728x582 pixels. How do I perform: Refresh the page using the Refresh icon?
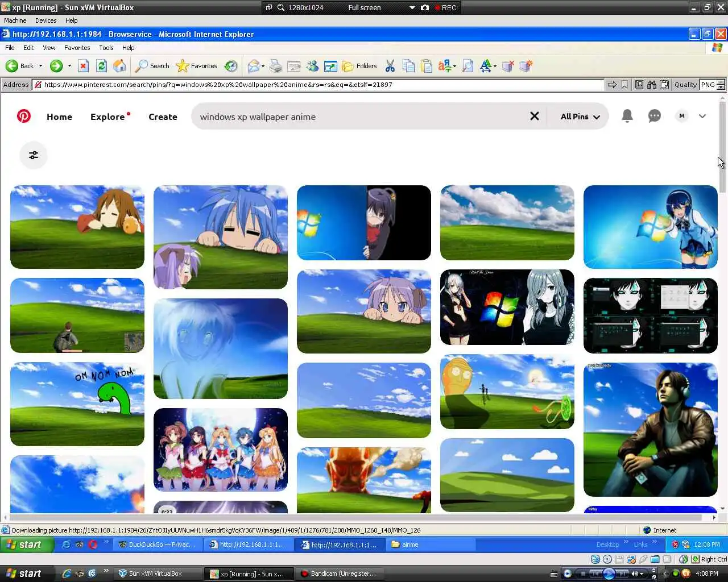tap(101, 66)
